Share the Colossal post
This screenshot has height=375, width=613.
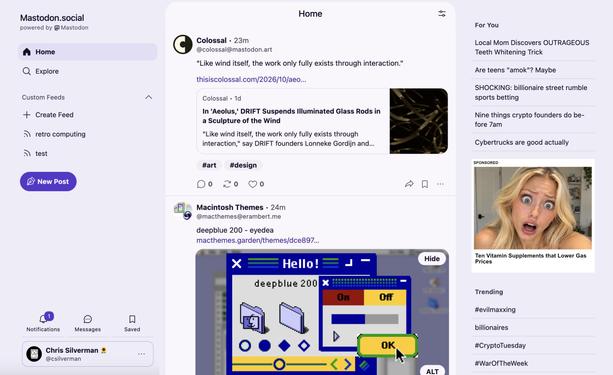coord(409,184)
